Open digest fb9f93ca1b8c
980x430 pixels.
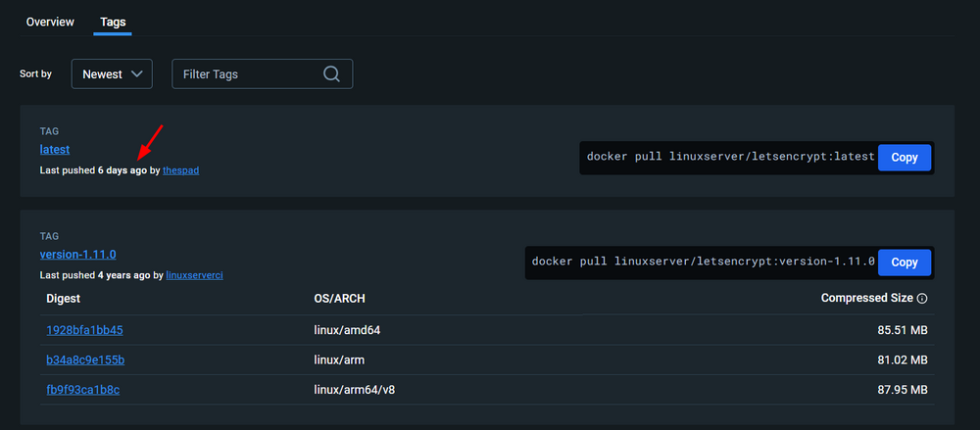coord(83,390)
